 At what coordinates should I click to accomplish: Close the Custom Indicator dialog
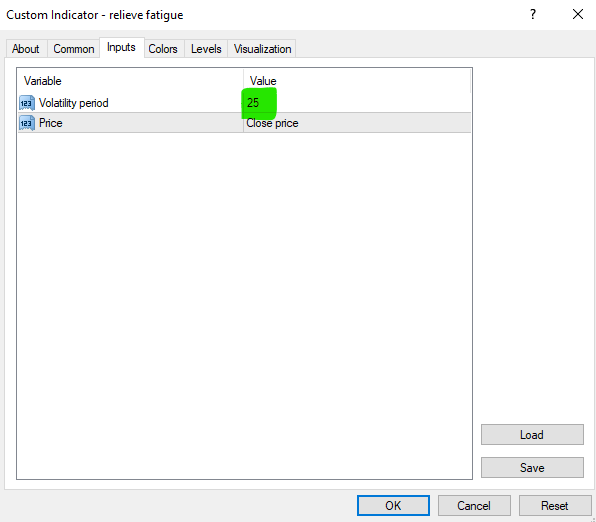[x=578, y=14]
